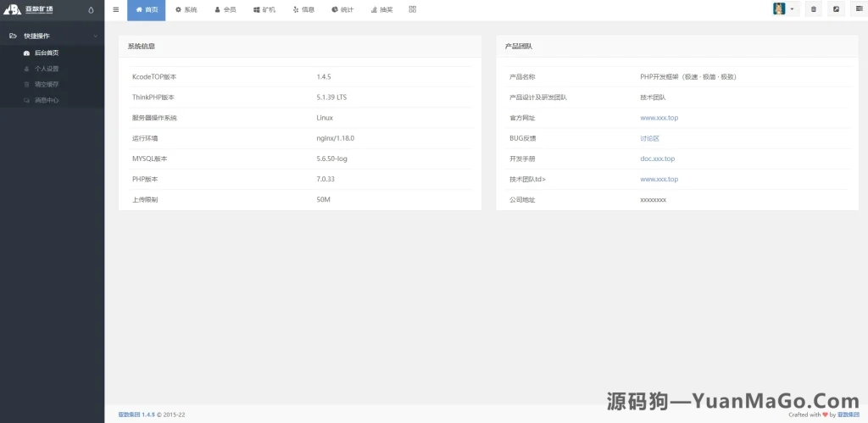Image resolution: width=868 pixels, height=423 pixels.
Task: Open the 抽奖 navigation tab
Action: click(x=381, y=10)
